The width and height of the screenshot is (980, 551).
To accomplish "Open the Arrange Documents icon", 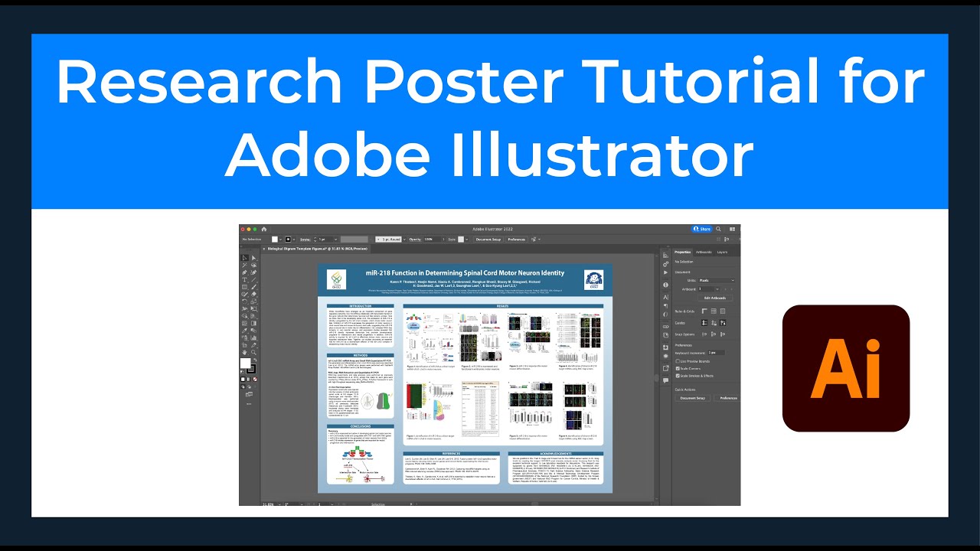I will pos(732,229).
